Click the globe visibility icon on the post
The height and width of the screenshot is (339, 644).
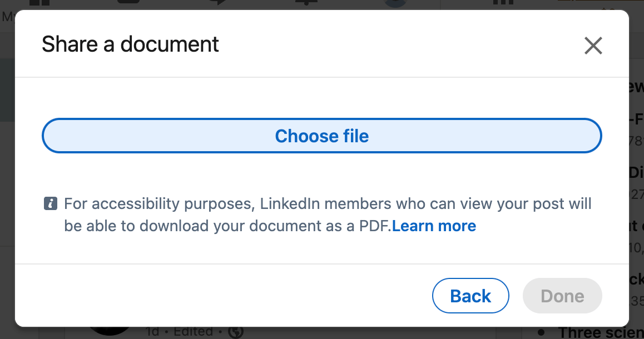236,332
